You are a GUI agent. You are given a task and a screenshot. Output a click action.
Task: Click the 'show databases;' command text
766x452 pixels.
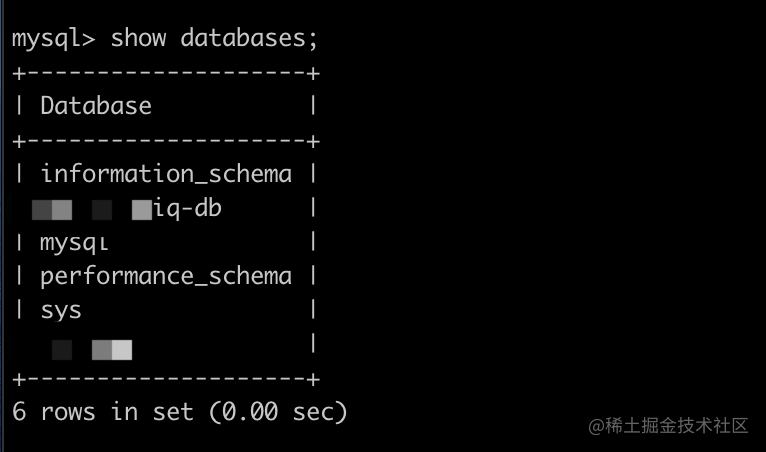214,38
